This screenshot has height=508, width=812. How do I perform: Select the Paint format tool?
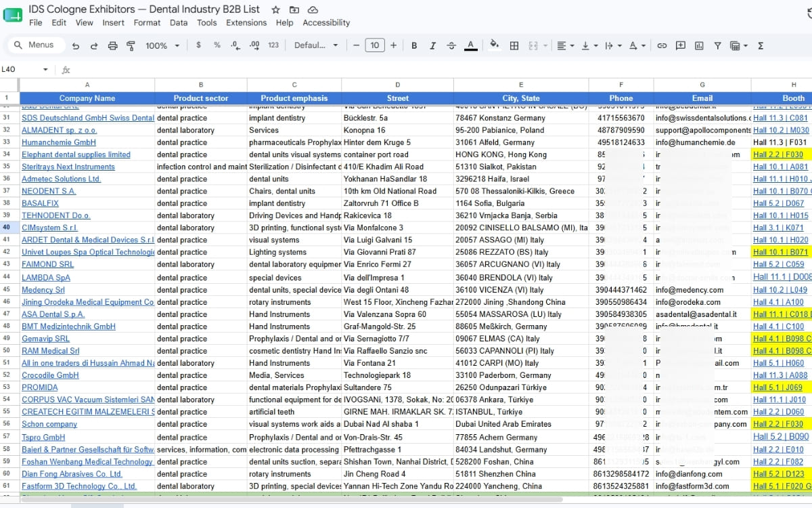pos(131,45)
